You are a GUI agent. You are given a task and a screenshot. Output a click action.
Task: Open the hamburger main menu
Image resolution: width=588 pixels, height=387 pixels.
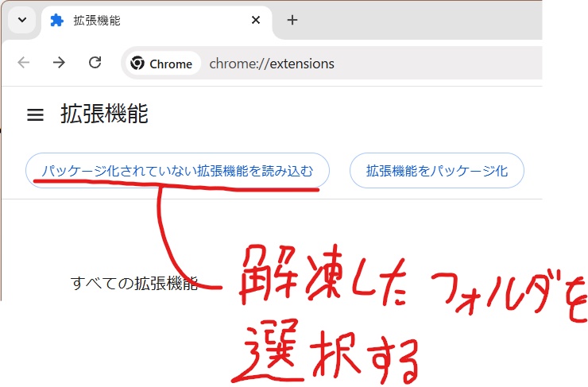(x=35, y=114)
